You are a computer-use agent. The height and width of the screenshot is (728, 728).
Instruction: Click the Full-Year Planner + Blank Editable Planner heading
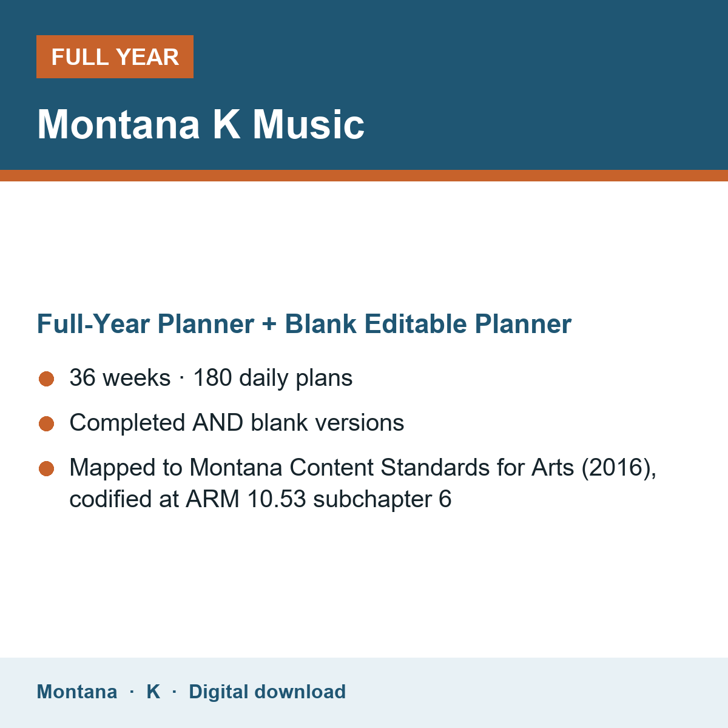click(304, 324)
